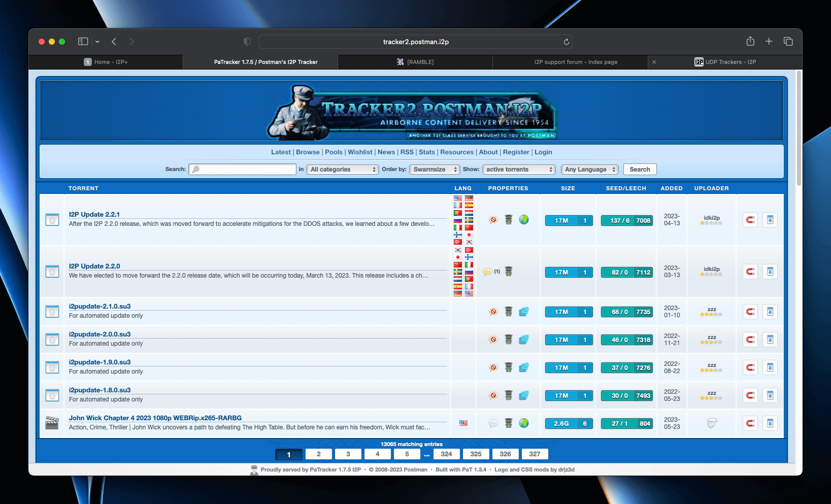Click the Register link
831x504 pixels.
click(516, 152)
